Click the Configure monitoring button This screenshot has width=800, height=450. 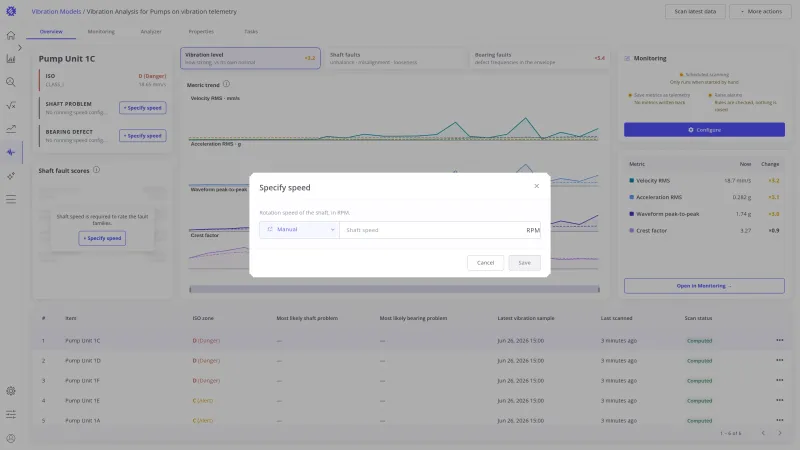[704, 130]
